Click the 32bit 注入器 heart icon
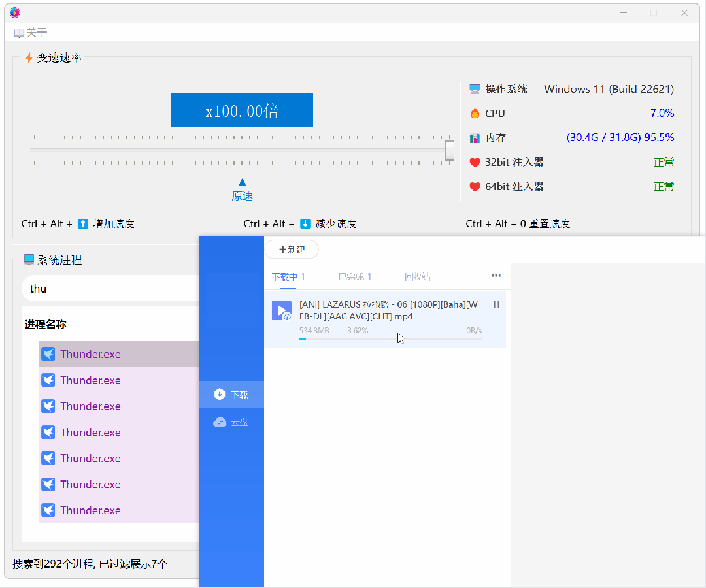 (475, 162)
